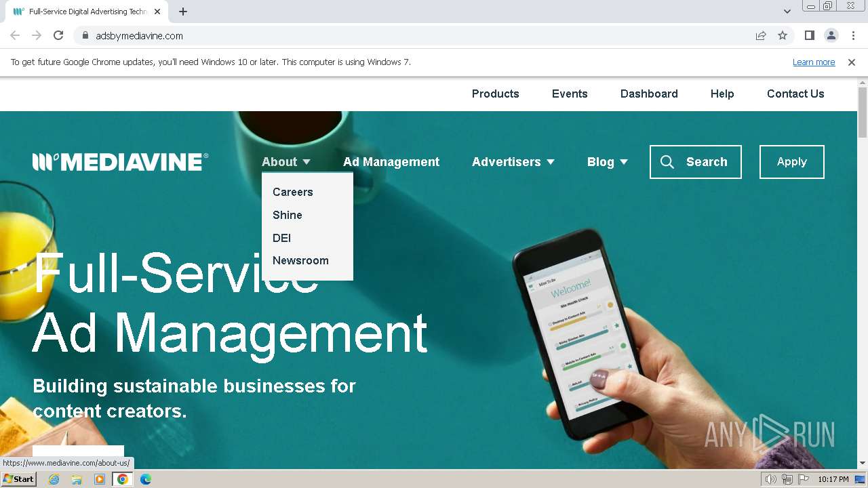Click the Chrome taskbar icon
Screen dimensions: 868x488
(x=122, y=479)
